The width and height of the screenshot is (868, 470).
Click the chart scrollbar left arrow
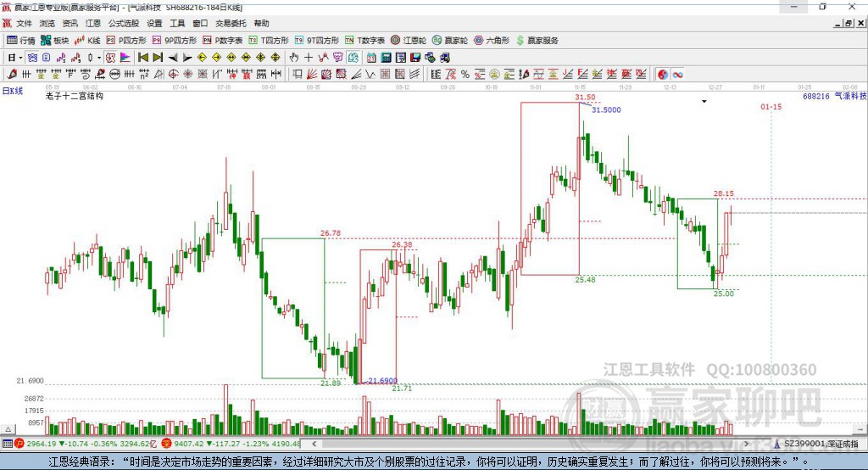coord(314,444)
